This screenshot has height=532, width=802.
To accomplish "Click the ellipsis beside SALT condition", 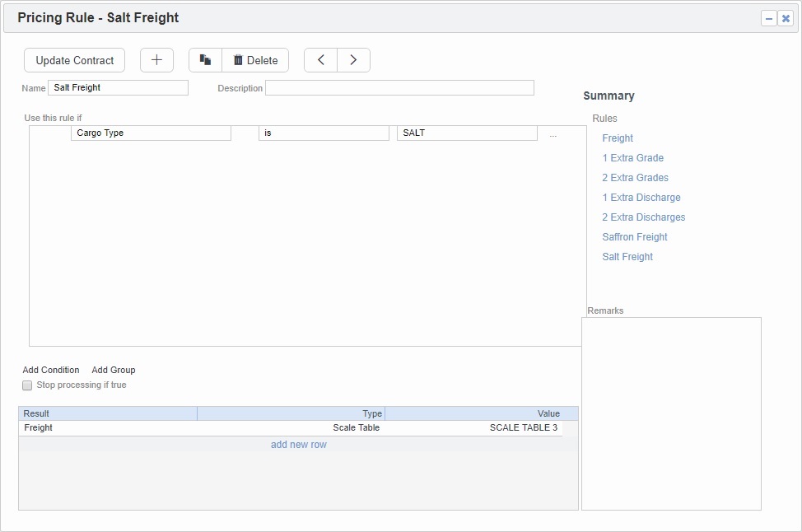I will pyautogui.click(x=553, y=134).
